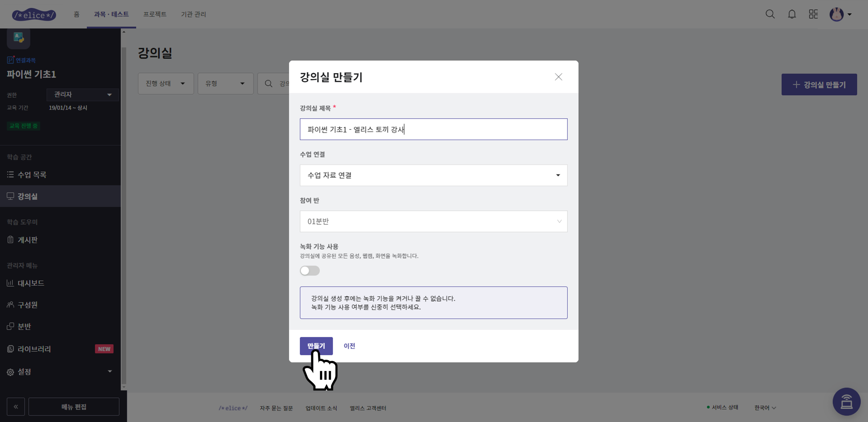Open the apps grid icon
The width and height of the screenshot is (868, 422).
(813, 14)
